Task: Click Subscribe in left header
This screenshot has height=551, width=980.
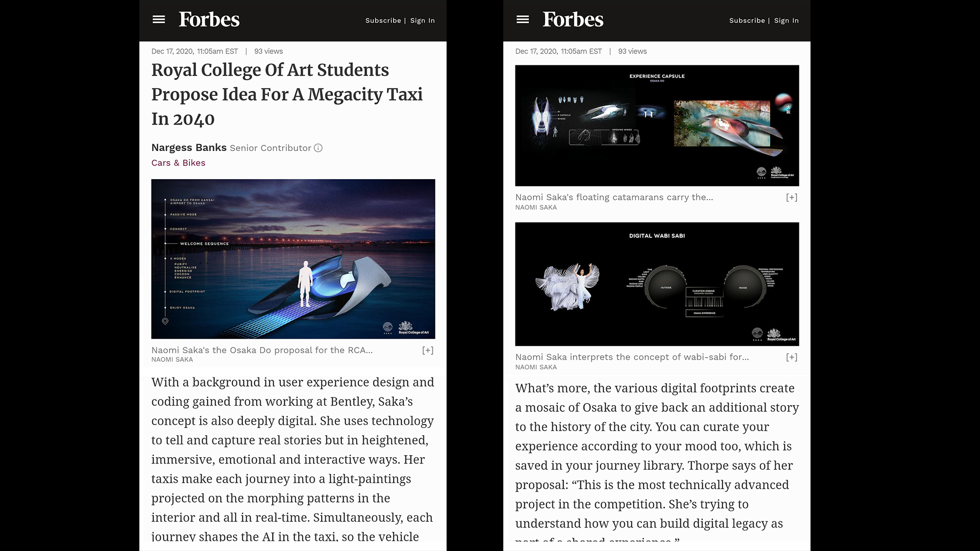Action: [x=383, y=20]
